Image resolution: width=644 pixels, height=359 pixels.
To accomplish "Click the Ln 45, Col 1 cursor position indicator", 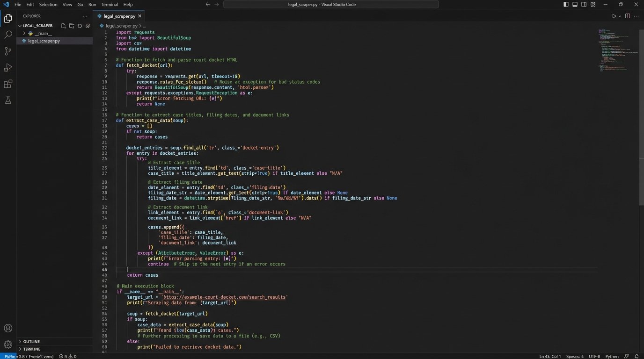I will [x=550, y=356].
